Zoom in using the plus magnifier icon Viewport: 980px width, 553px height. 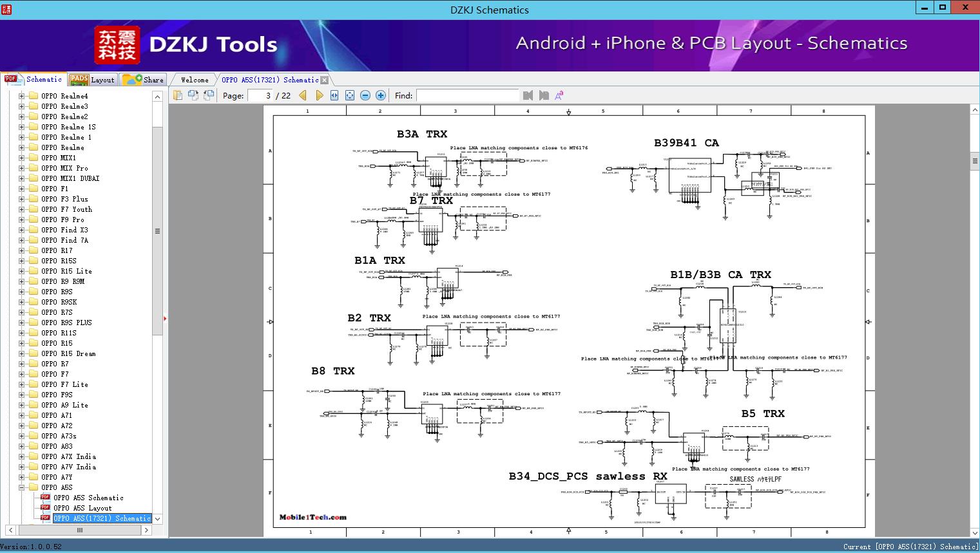coord(380,95)
